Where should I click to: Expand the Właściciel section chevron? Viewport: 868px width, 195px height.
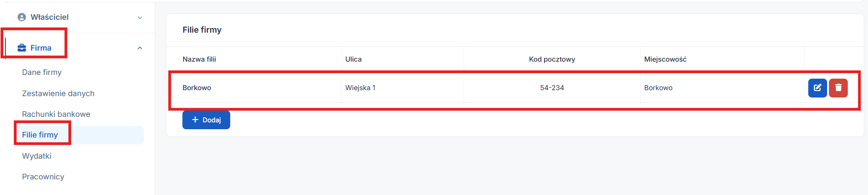click(140, 17)
